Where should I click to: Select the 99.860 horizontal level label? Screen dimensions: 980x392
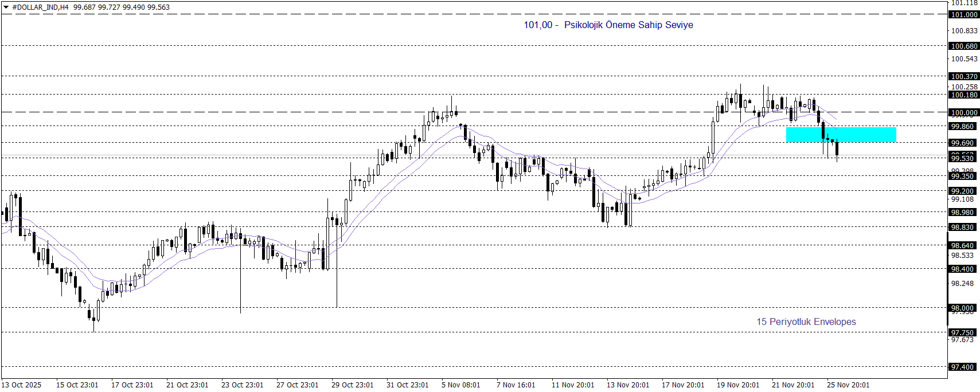(x=963, y=127)
